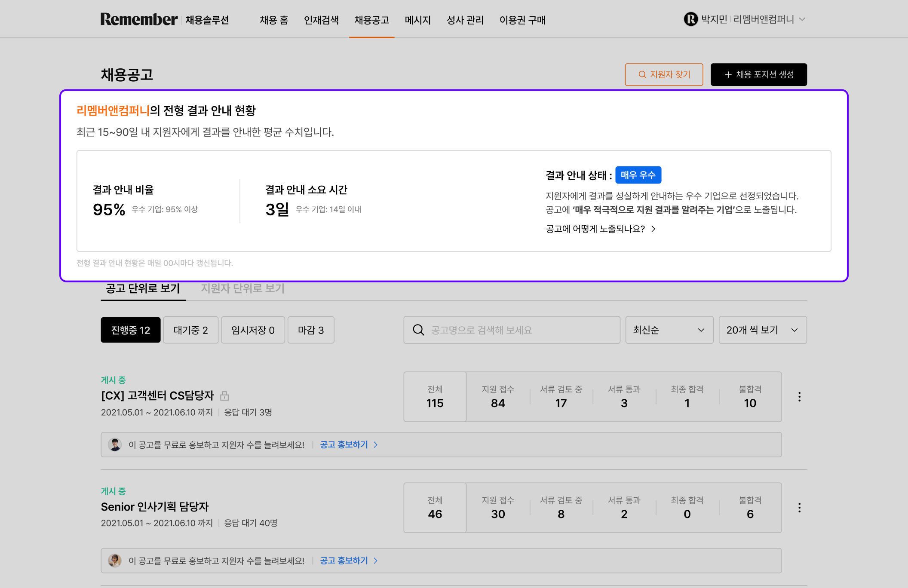Select the 진행중 12 filter

pyautogui.click(x=131, y=330)
